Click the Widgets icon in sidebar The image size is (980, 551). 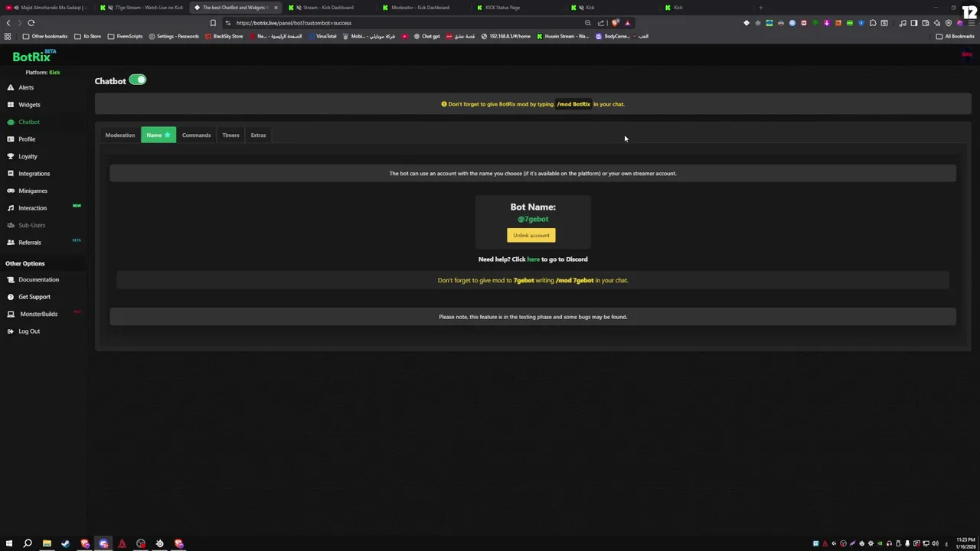tap(10, 105)
